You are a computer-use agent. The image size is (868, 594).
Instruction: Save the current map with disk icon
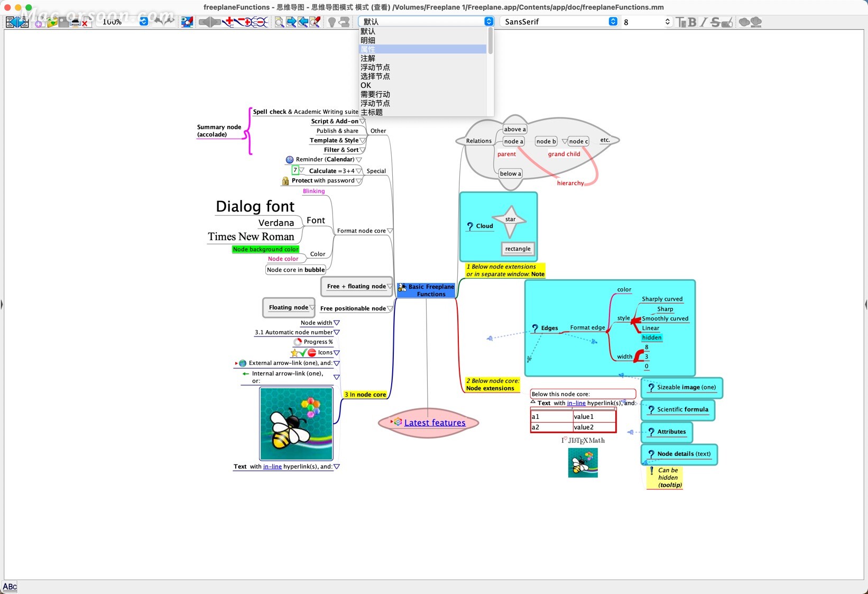click(63, 22)
